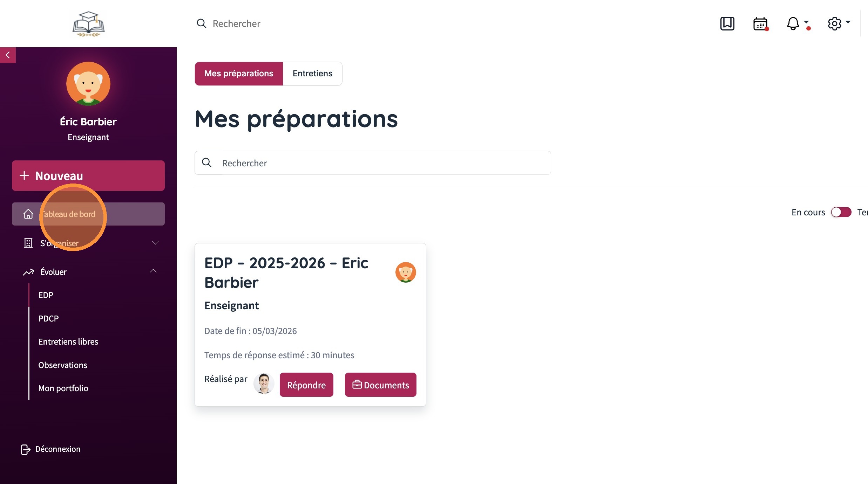Toggle the En cours switch
The image size is (868, 484).
(x=841, y=212)
